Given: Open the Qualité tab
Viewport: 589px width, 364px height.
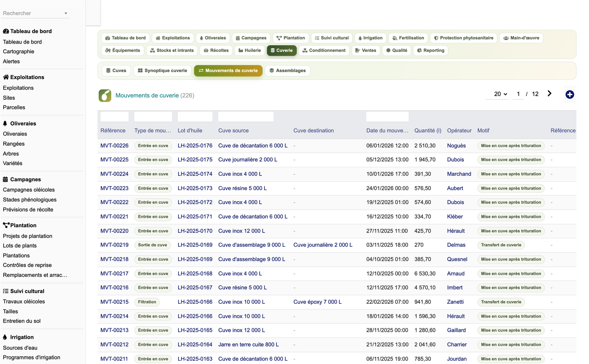Looking at the screenshot, I should [397, 50].
